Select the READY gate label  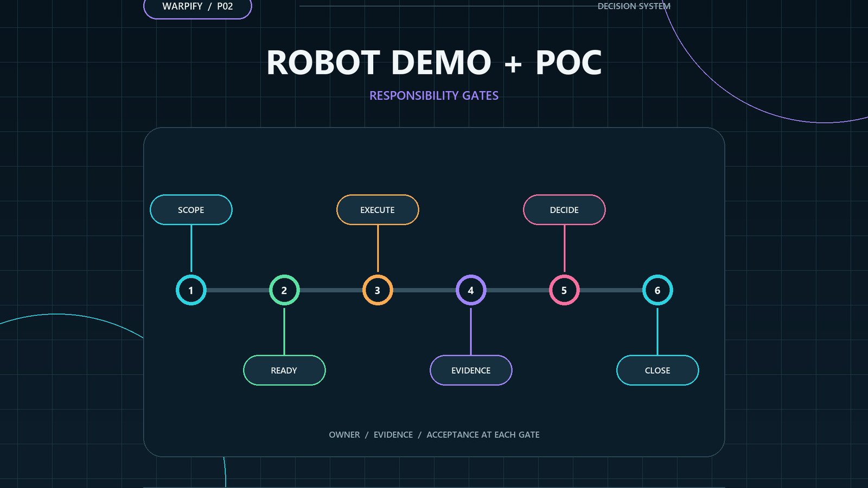[x=284, y=370]
